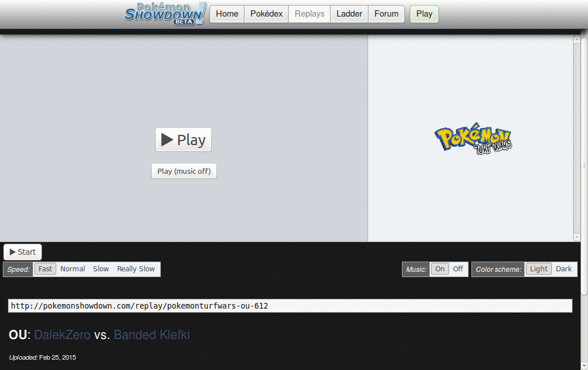588x370 pixels.
Task: Click the Start button below the battle
Action: (22, 252)
